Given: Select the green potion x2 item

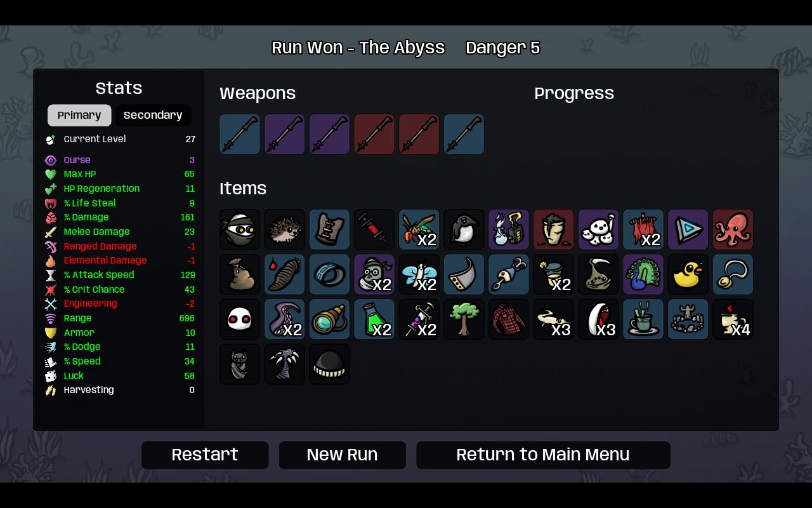Looking at the screenshot, I should pos(374,319).
